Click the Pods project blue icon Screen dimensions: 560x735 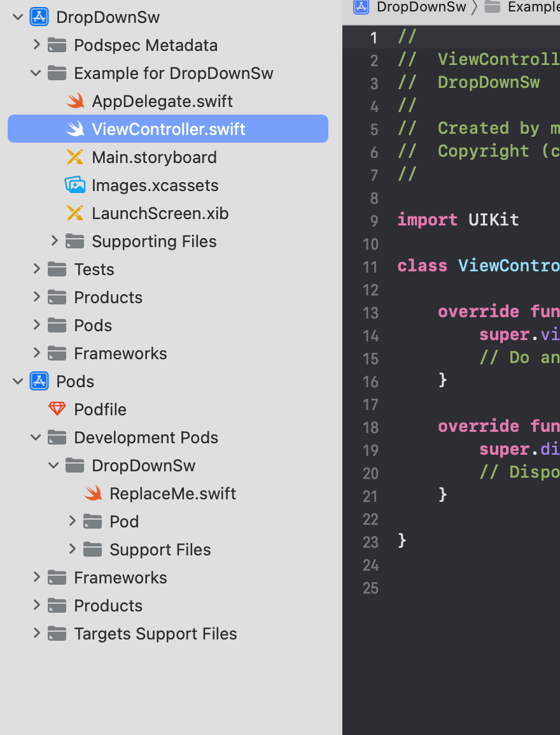(x=39, y=381)
